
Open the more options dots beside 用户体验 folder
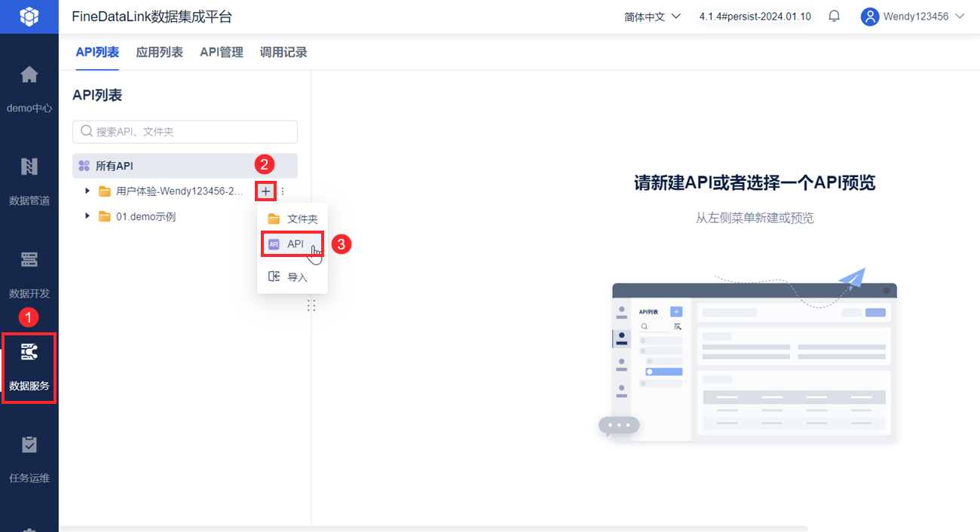283,191
